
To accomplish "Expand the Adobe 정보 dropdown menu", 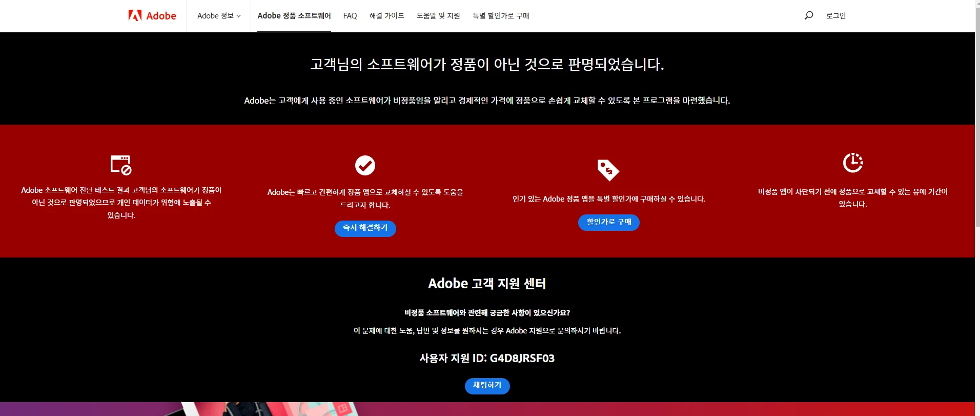I will tap(219, 16).
